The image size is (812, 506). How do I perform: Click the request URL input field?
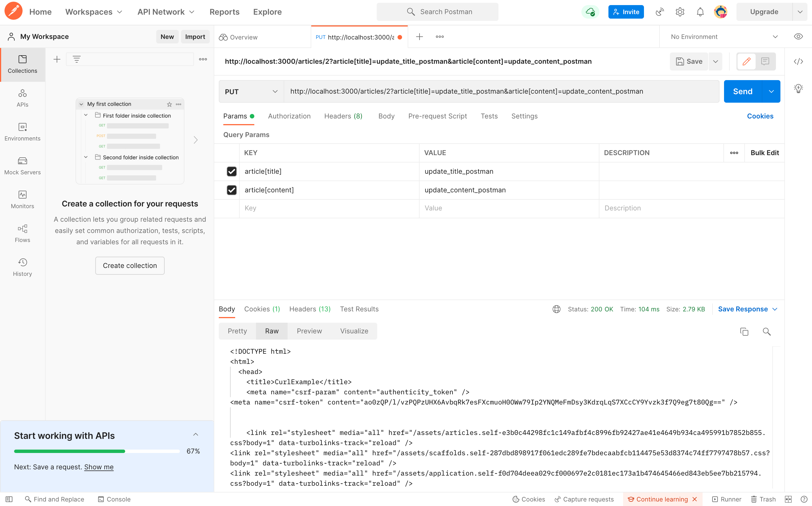[501, 91]
